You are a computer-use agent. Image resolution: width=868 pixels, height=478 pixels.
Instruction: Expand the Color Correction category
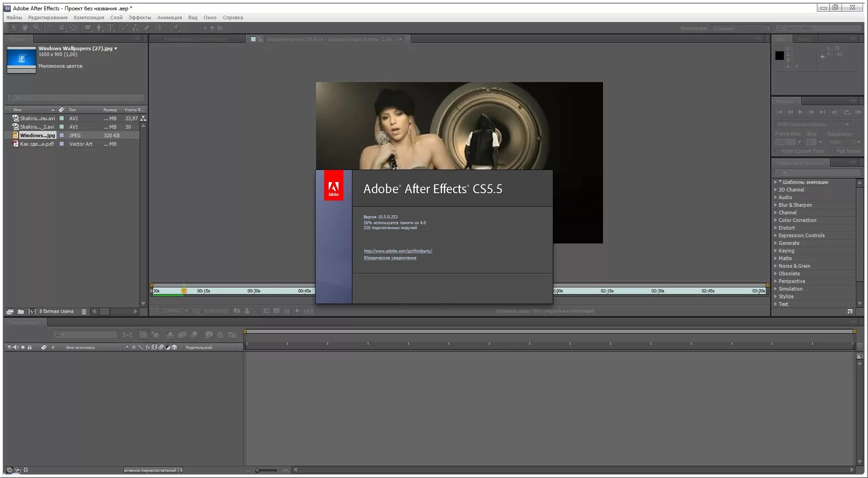pyautogui.click(x=775, y=220)
